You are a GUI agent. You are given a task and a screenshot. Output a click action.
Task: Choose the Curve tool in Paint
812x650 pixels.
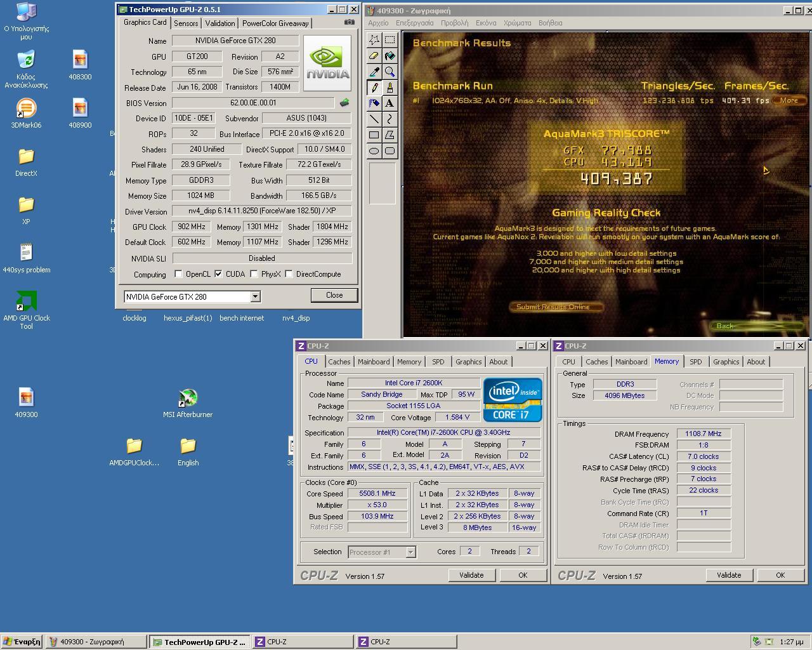pyautogui.click(x=390, y=119)
